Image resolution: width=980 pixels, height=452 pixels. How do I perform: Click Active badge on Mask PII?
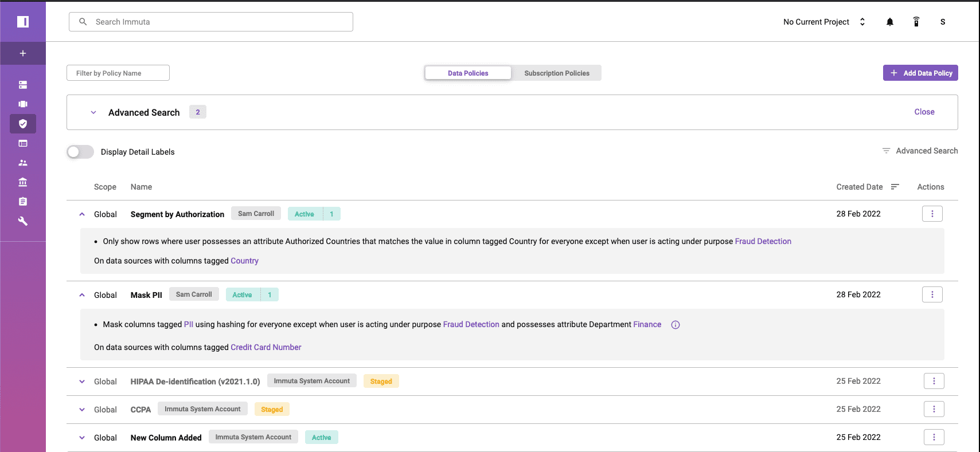click(x=243, y=294)
